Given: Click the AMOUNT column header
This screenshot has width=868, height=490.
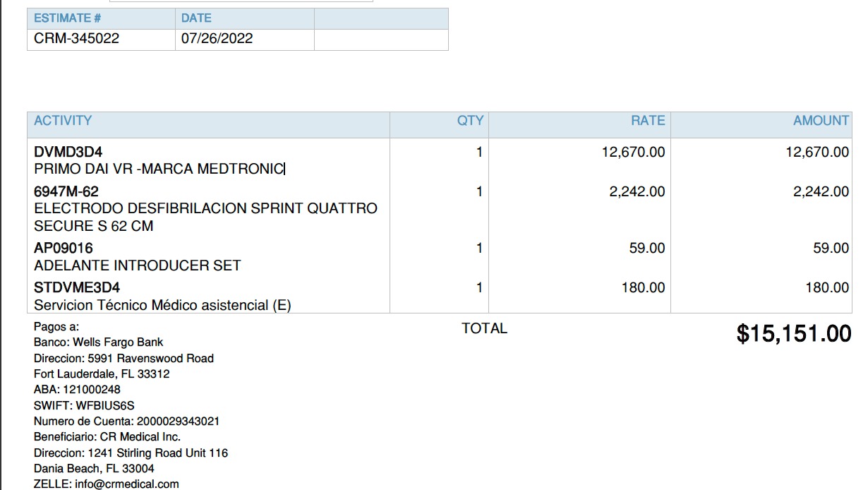Looking at the screenshot, I should click(821, 121).
